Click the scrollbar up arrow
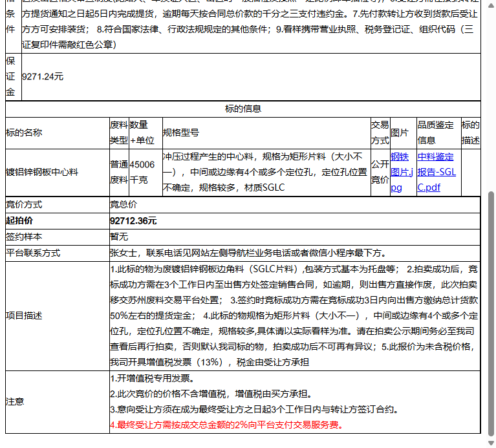 tap(491, 6)
